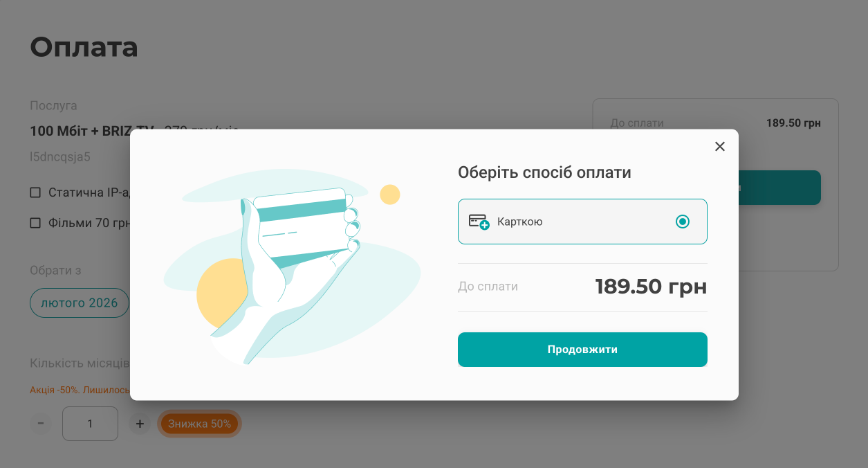
Task: Click the teal pay button behind the dialog
Action: [x=780, y=188]
